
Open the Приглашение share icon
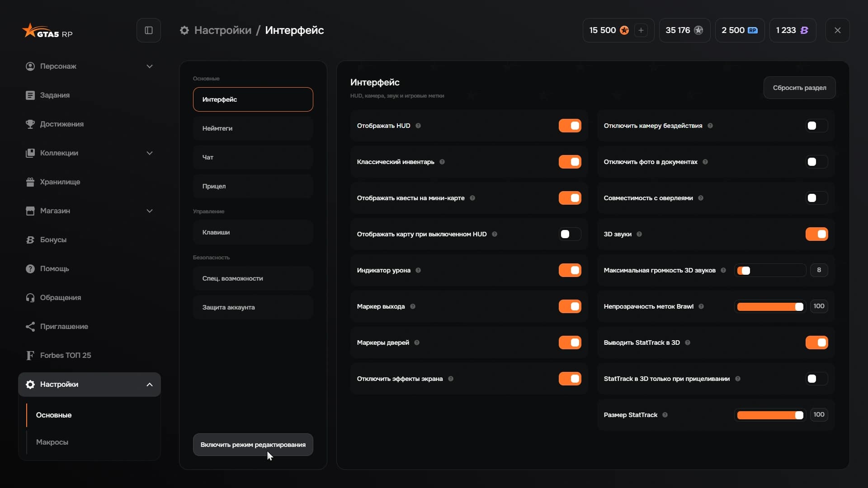click(x=30, y=327)
